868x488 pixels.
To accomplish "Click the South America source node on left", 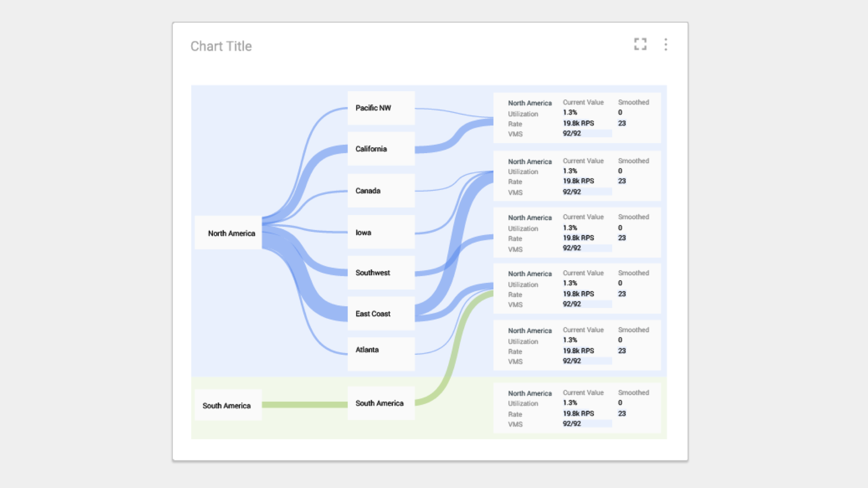I will 228,405.
